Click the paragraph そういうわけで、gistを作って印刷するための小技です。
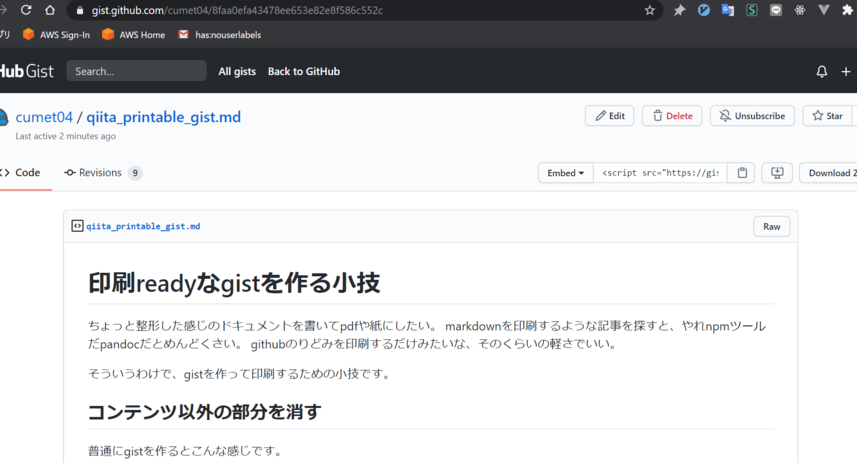857x463 pixels. (240, 374)
